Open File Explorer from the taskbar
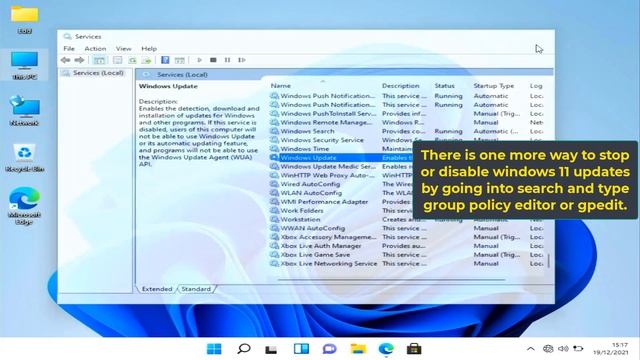The image size is (640, 360). (358, 349)
